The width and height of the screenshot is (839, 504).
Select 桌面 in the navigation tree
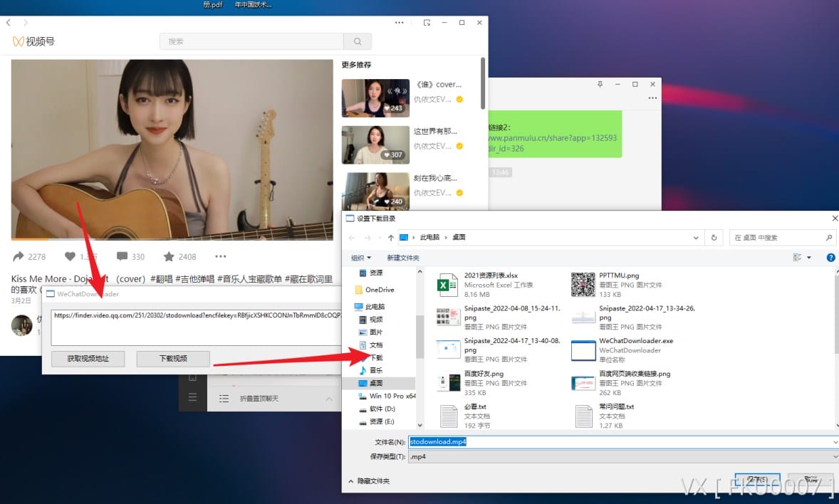(375, 383)
